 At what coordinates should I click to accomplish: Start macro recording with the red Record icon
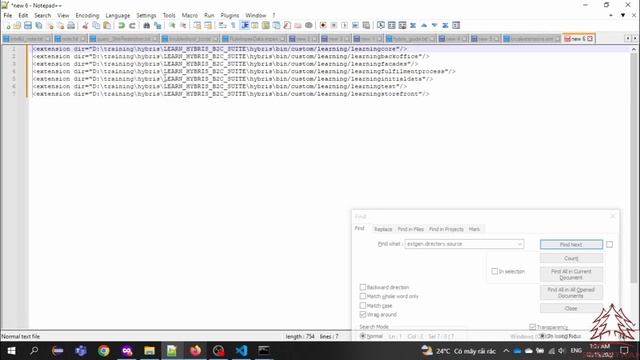click(323, 26)
